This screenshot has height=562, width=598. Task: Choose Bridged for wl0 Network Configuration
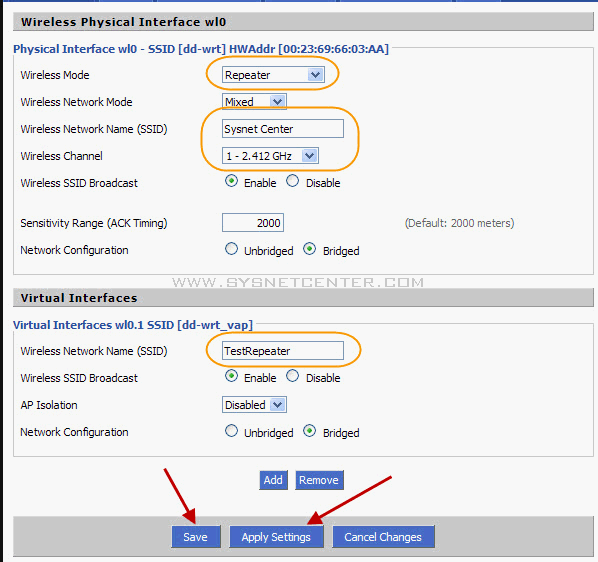(309, 249)
